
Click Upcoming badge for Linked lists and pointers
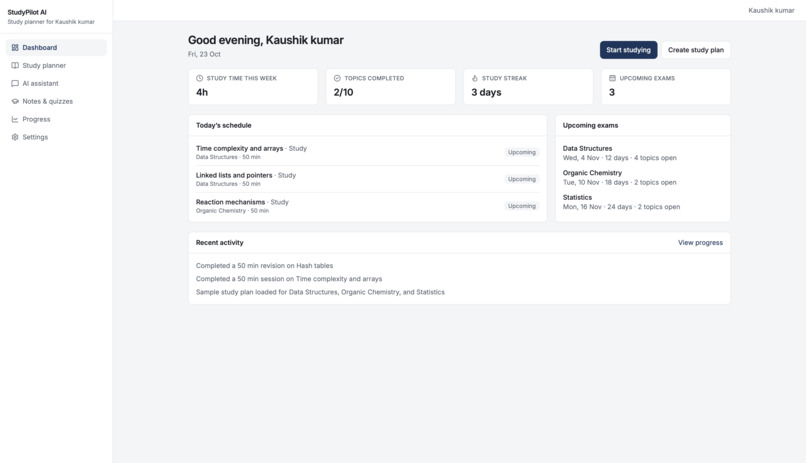522,179
